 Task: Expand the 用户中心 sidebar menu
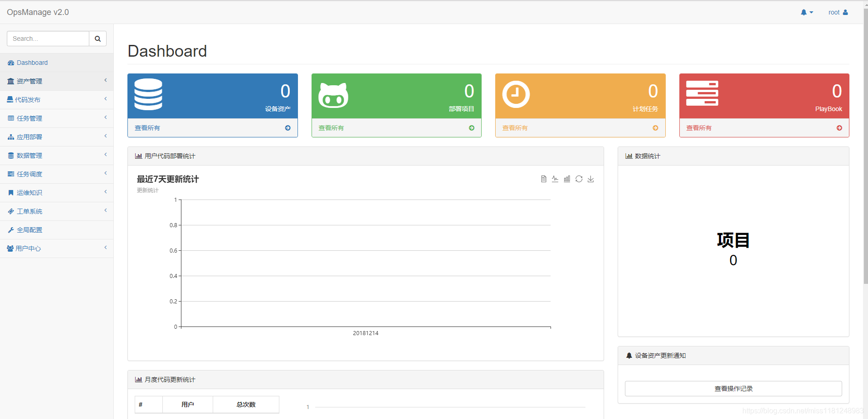(57, 248)
